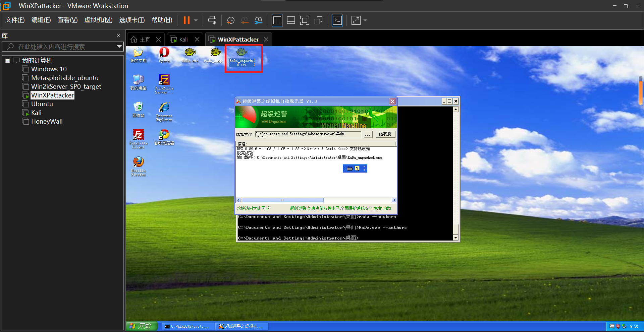Close the WinXPattacker tab
The height and width of the screenshot is (332, 644).
266,40
